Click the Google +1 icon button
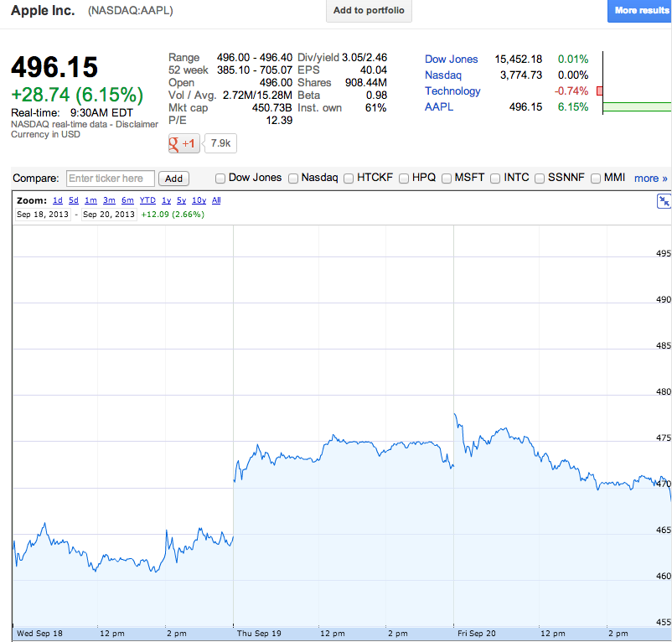Image resolution: width=672 pixels, height=642 pixels. click(184, 143)
